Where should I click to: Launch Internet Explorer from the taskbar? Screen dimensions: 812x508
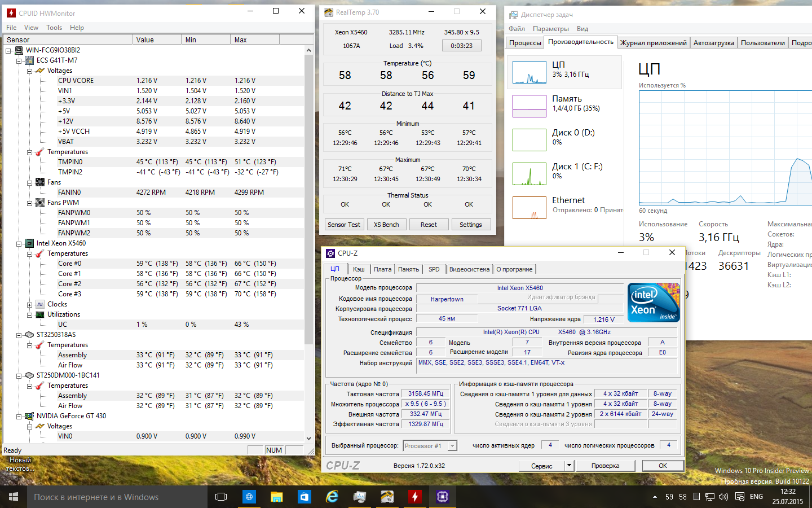(x=332, y=497)
